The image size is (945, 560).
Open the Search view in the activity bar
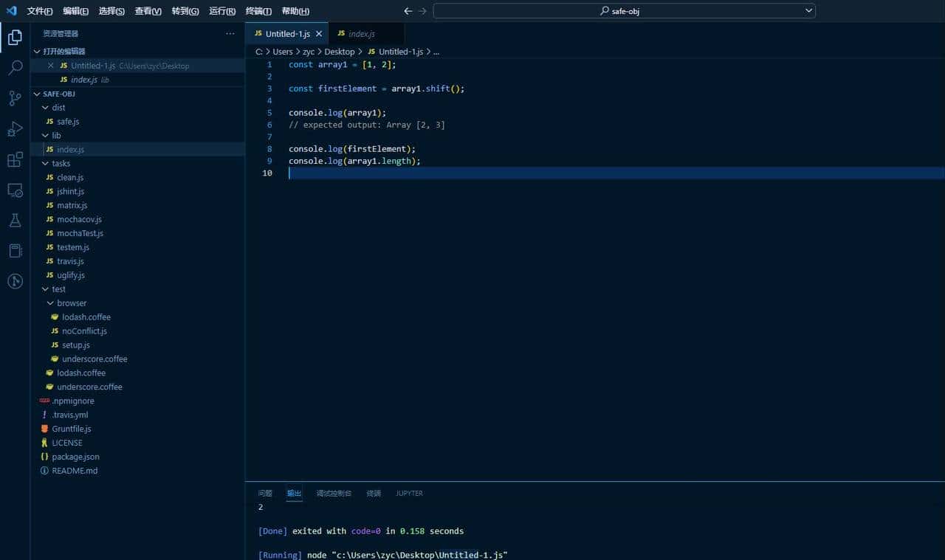13,67
